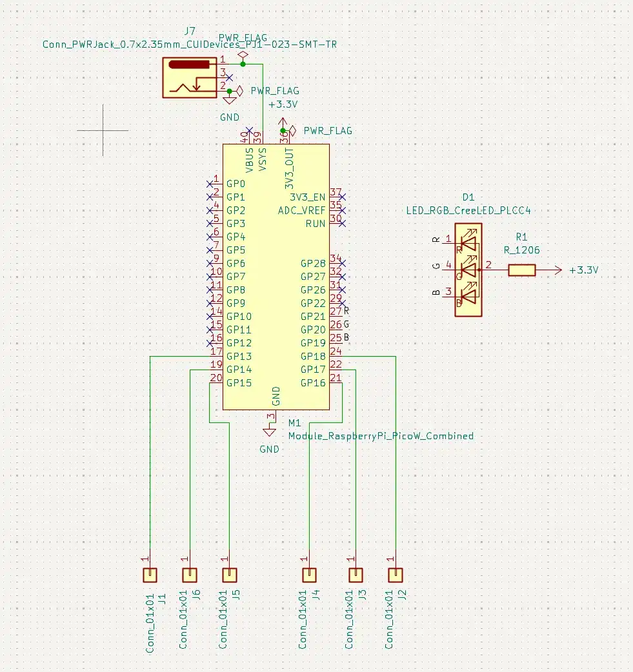This screenshot has height=672, width=633.
Task: Click the VSYS pin label
Action: 263,159
